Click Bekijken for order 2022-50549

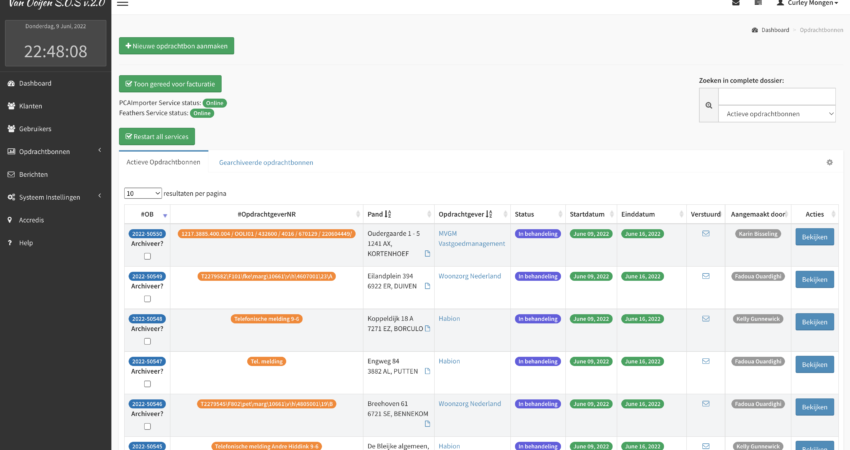(814, 279)
